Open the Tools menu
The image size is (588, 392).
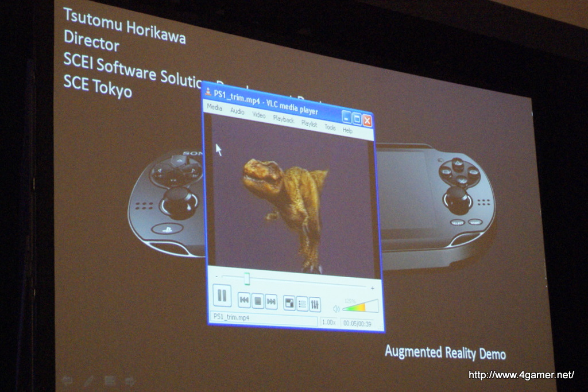click(x=330, y=127)
